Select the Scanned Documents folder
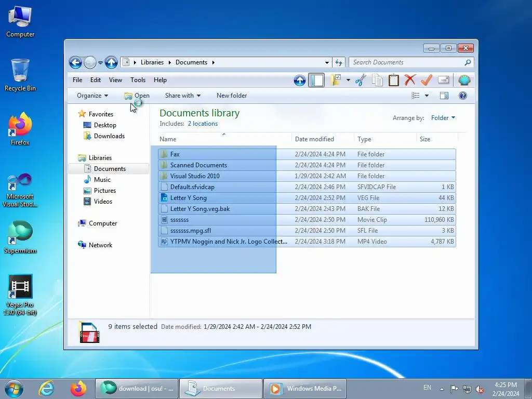532x399 pixels. pyautogui.click(x=307, y=165)
